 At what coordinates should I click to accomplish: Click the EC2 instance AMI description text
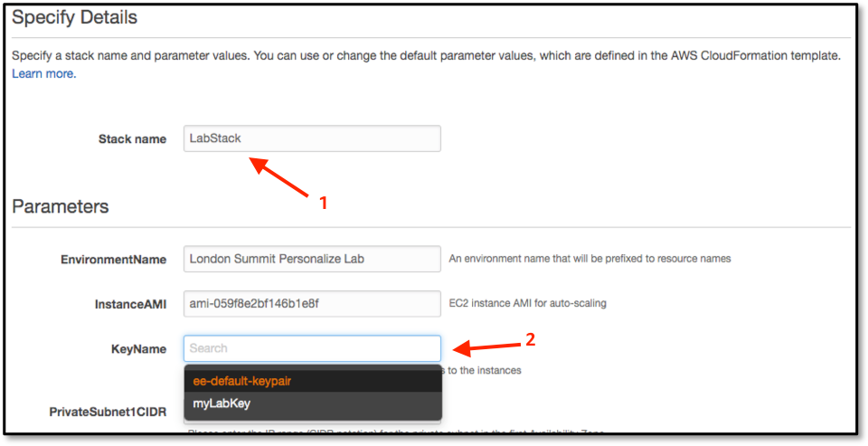coord(527,304)
